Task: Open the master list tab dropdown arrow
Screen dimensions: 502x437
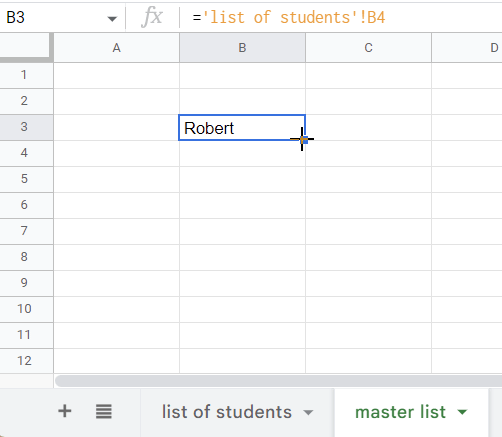Action: [x=462, y=412]
